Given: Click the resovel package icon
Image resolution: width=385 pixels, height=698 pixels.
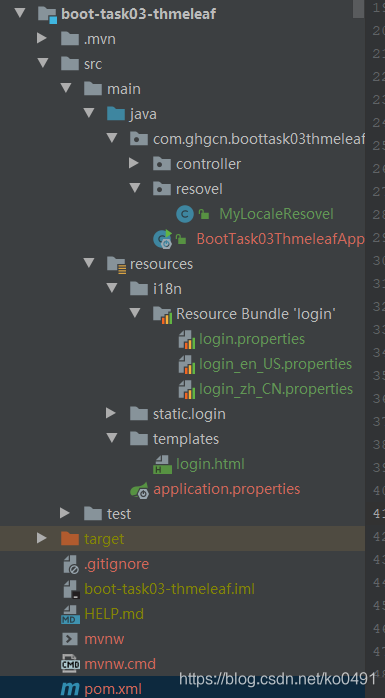Looking at the screenshot, I should point(162,189).
